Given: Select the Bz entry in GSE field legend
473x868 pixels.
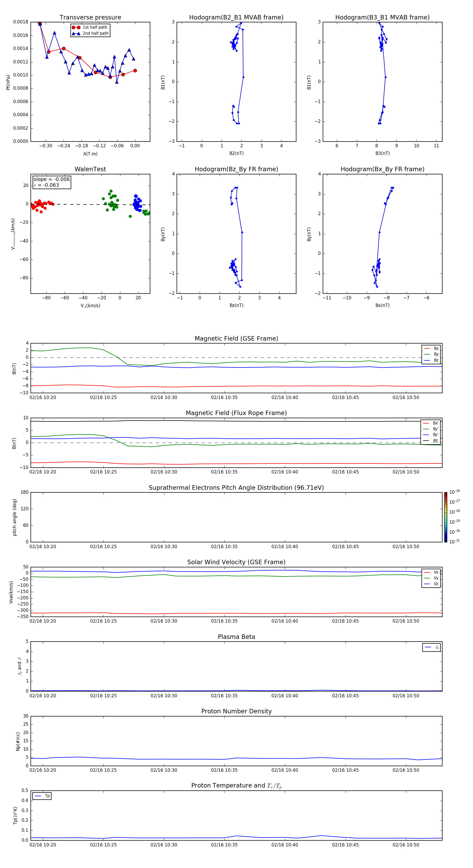Looking at the screenshot, I should pos(431,360).
